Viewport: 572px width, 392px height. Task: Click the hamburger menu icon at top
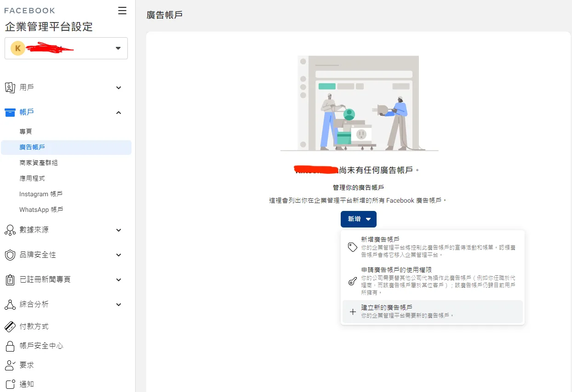click(122, 11)
